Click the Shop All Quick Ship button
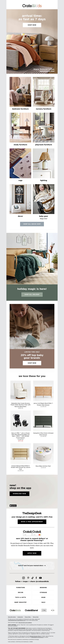Image resolution: width=64 pixels, height=644 pixels. [32, 224]
